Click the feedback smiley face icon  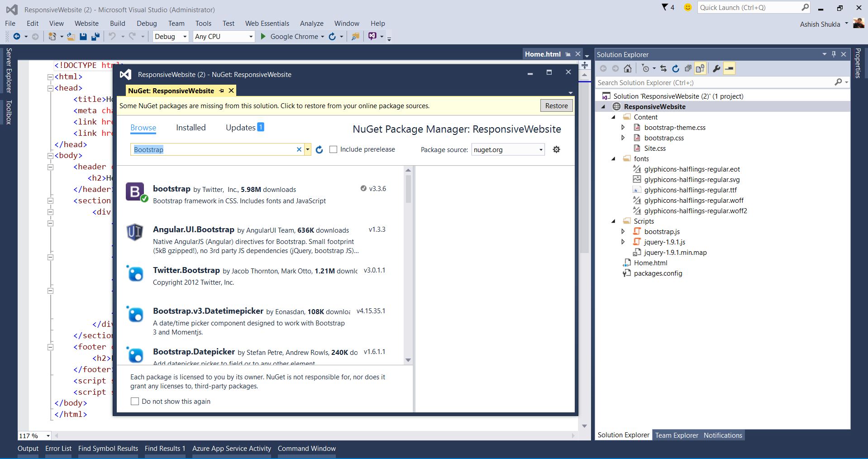pyautogui.click(x=688, y=7)
